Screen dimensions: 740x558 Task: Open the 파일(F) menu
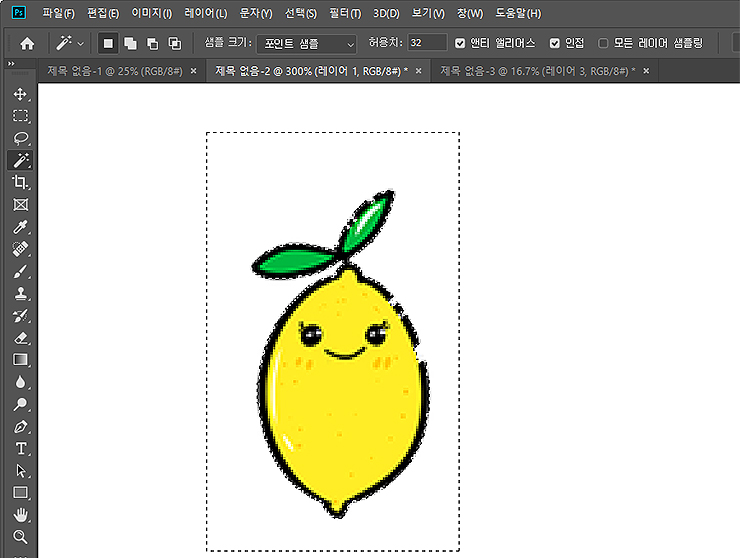[59, 13]
